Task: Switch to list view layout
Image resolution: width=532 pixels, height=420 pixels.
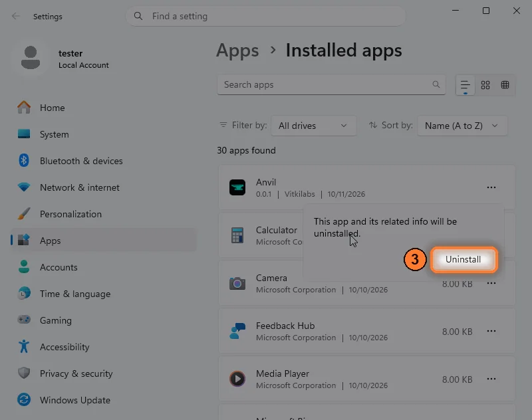Action: click(x=465, y=85)
